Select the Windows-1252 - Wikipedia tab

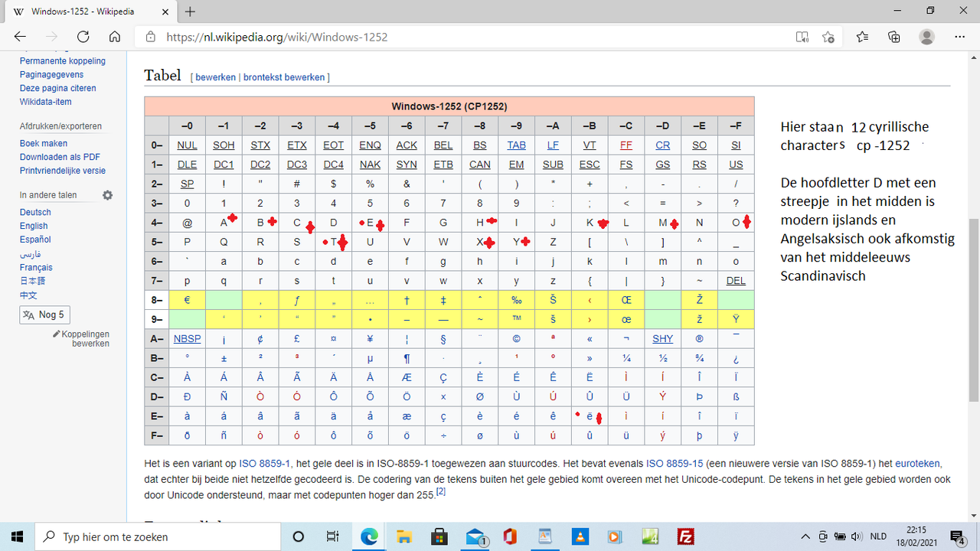pos(89,11)
